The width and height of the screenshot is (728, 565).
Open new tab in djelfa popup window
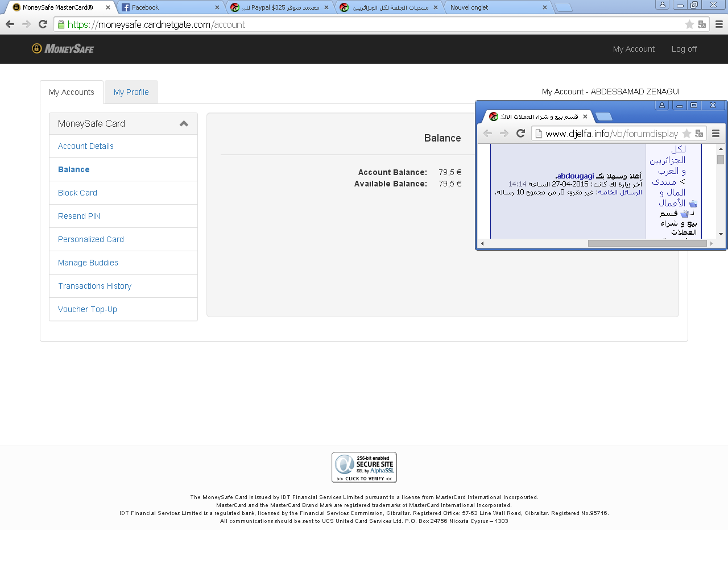[603, 117]
